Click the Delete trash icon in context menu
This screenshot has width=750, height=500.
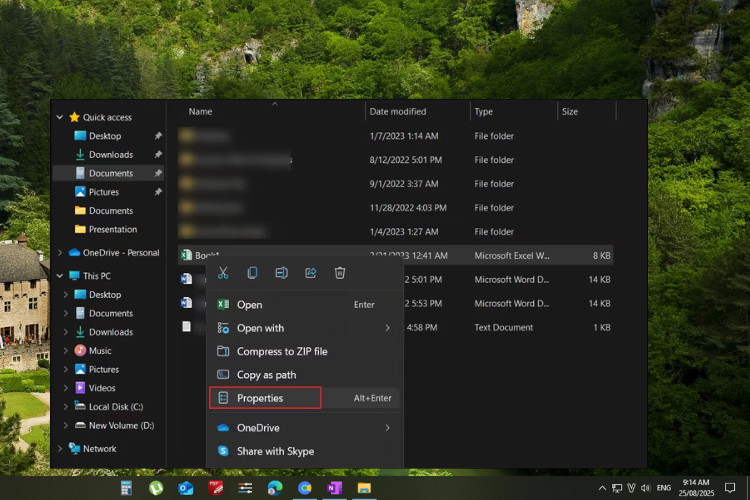tap(340, 273)
